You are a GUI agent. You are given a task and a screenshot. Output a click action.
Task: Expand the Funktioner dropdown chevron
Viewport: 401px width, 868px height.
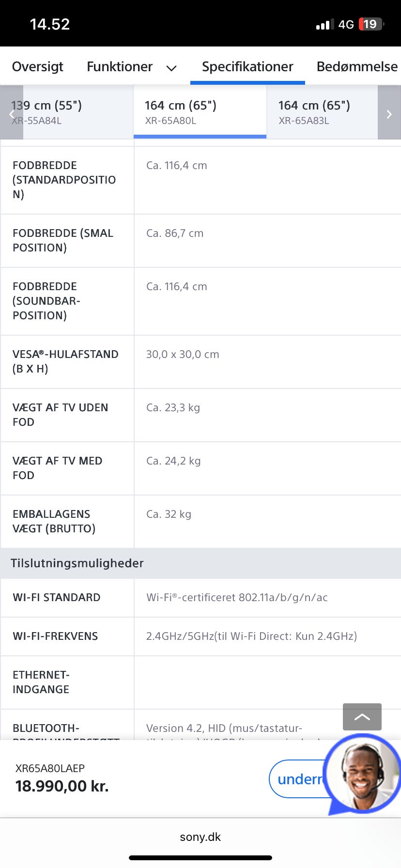tap(171, 68)
